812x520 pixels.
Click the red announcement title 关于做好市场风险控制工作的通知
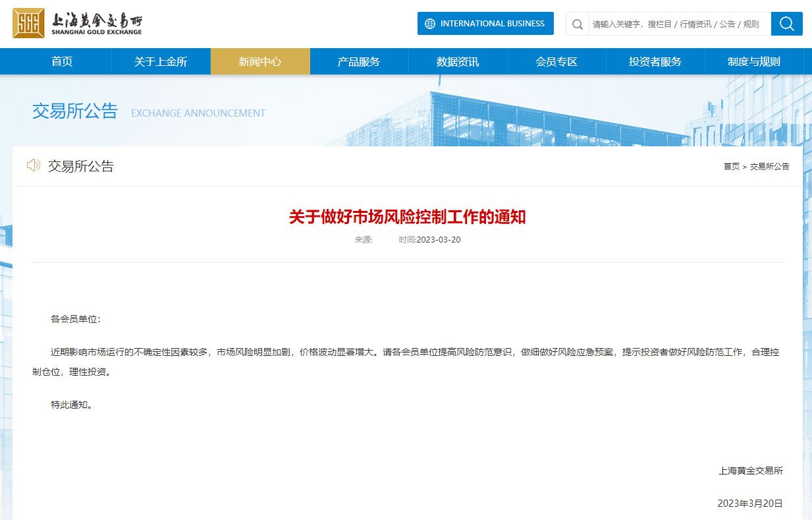pos(407,217)
